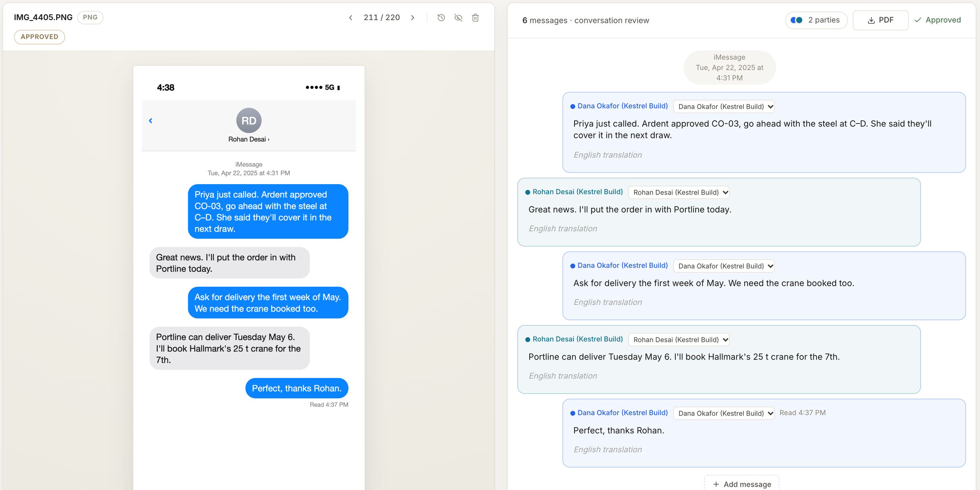Click the RD contact avatar

click(x=249, y=120)
